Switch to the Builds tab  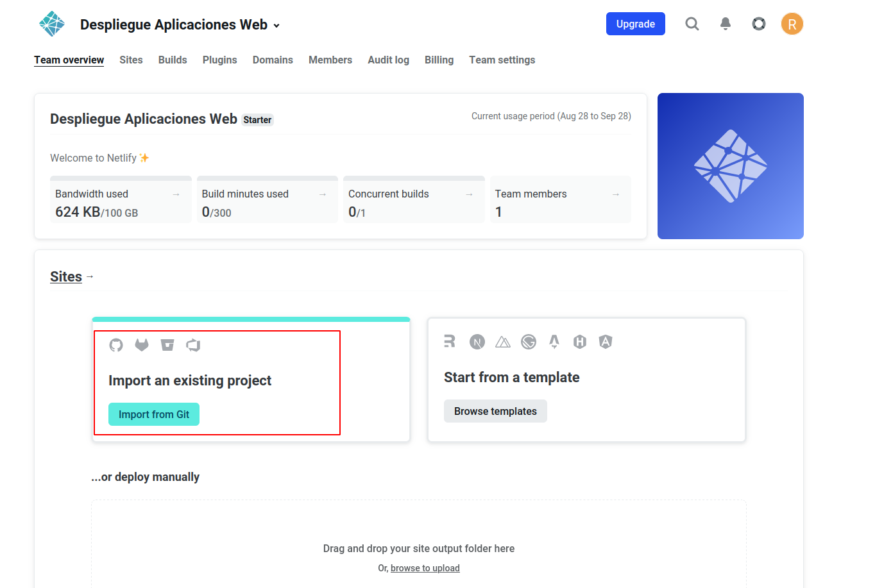pos(173,60)
